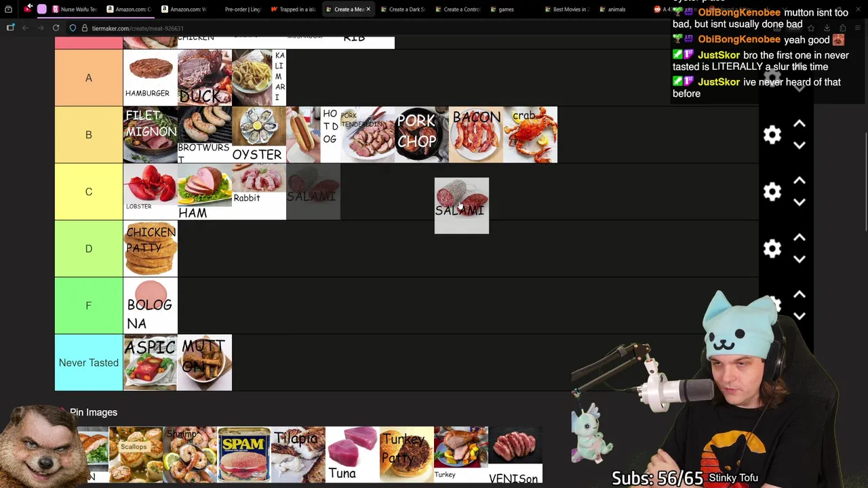Screen dimensions: 868x488
Task: Pick the Oyster image in tier B
Action: coord(259,135)
